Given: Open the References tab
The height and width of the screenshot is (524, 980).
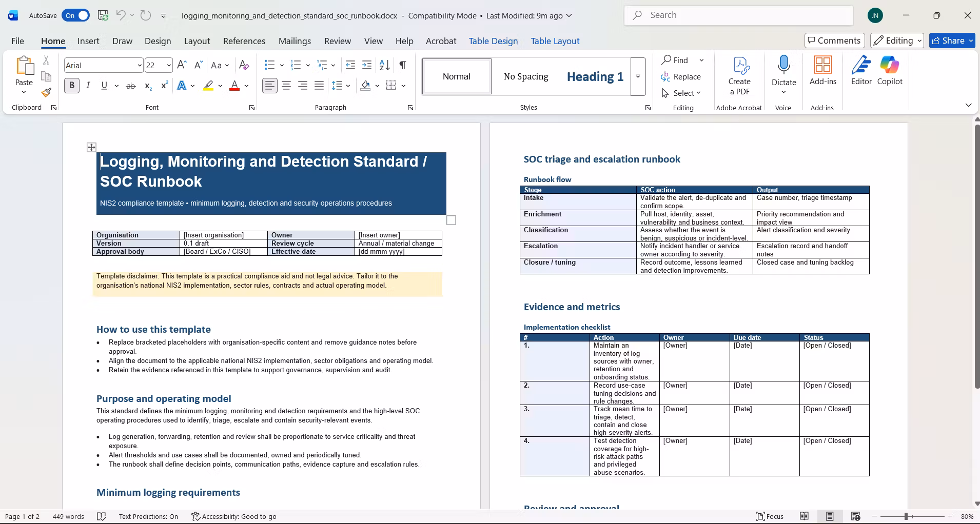Looking at the screenshot, I should pos(244,41).
